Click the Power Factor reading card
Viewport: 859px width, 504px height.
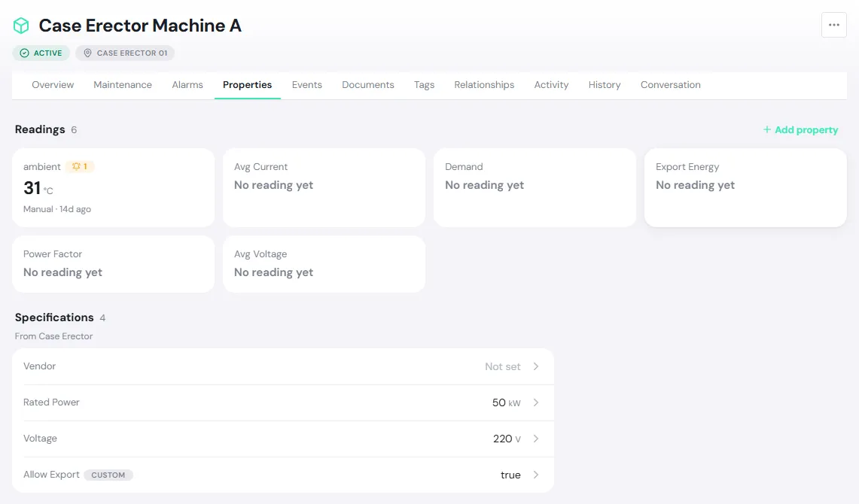[114, 264]
